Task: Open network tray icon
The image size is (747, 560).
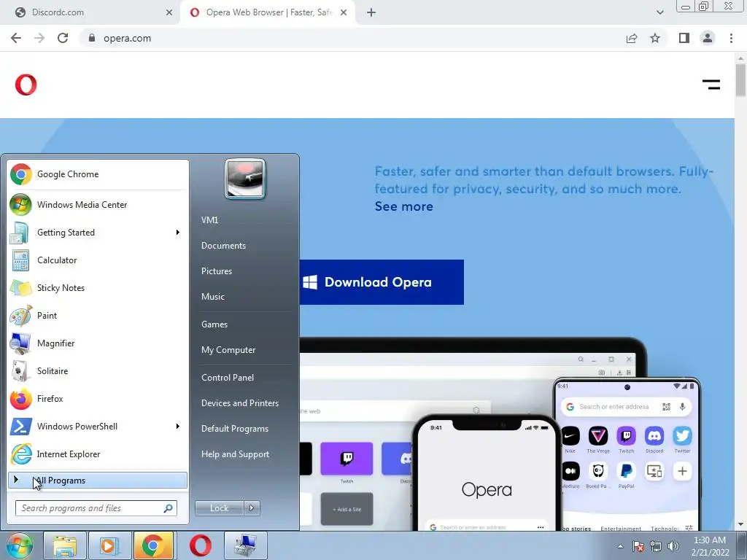Action: [656, 546]
